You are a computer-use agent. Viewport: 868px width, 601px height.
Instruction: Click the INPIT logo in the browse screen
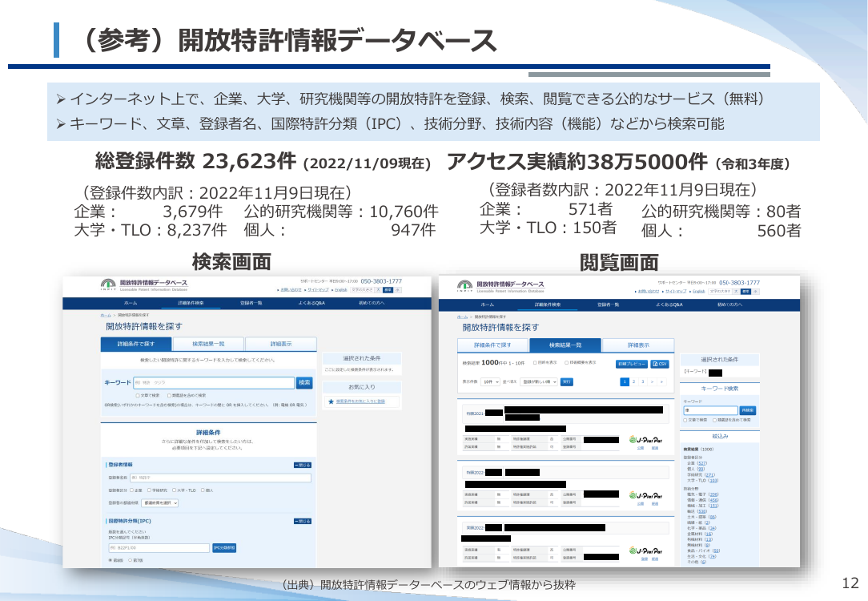pos(465,286)
